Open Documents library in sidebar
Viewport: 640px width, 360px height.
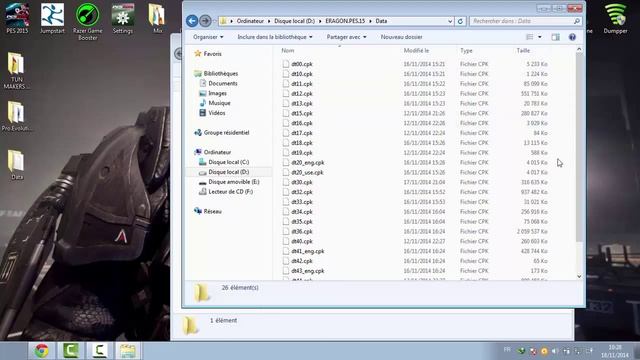click(218, 83)
